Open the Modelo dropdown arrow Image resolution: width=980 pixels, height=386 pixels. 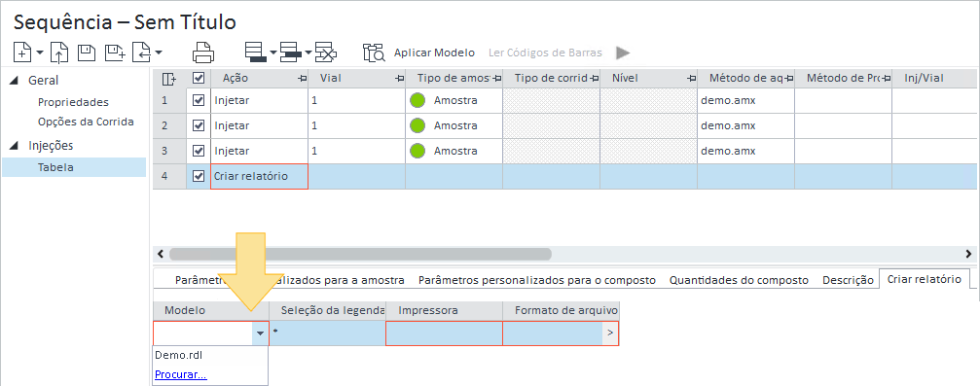point(261,333)
